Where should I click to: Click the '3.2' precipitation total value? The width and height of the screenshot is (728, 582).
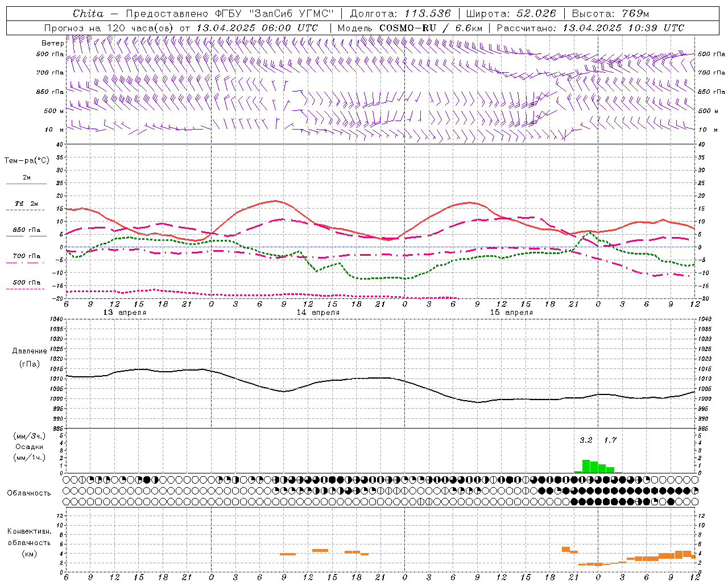tap(586, 440)
